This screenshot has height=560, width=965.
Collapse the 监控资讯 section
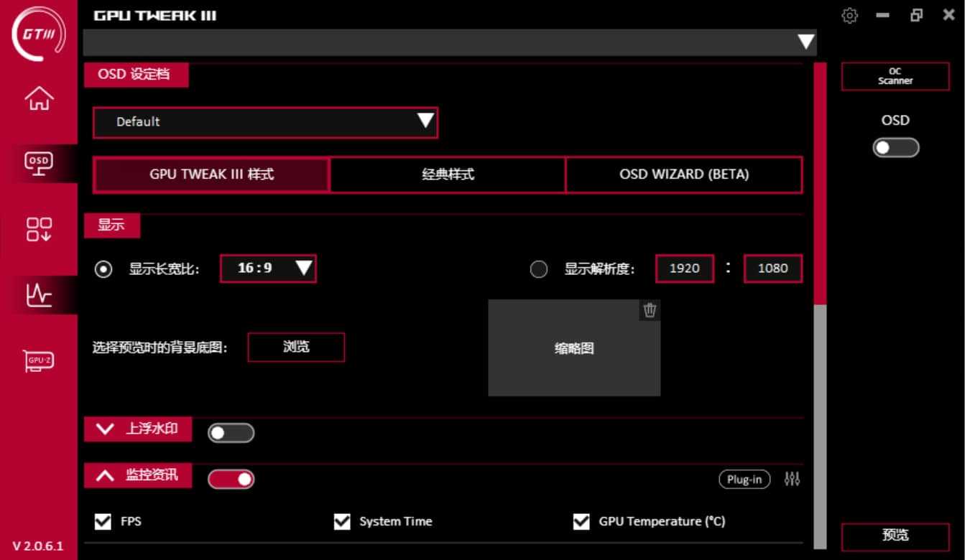[x=104, y=475]
